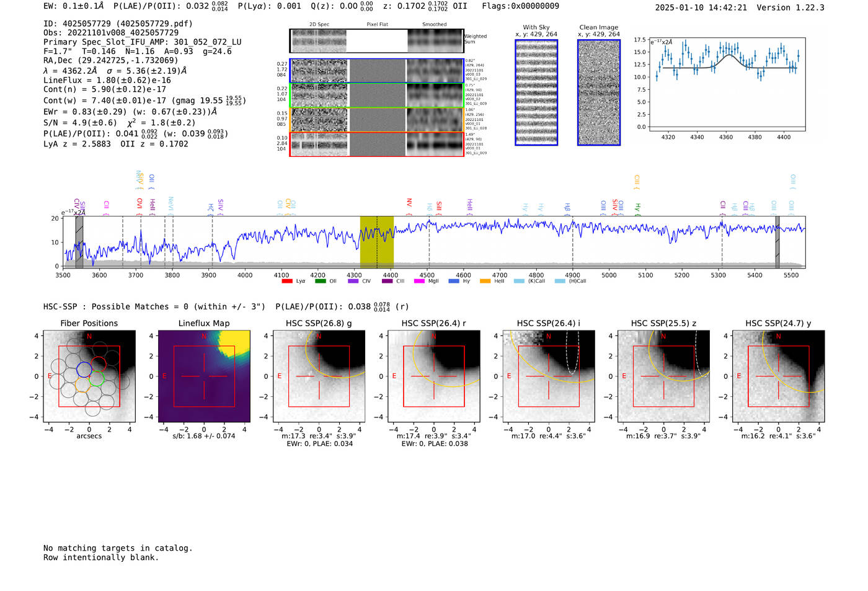Click the blue fiber circle in Fiber Positions
Screen dimensions: 868x591
tap(84, 370)
